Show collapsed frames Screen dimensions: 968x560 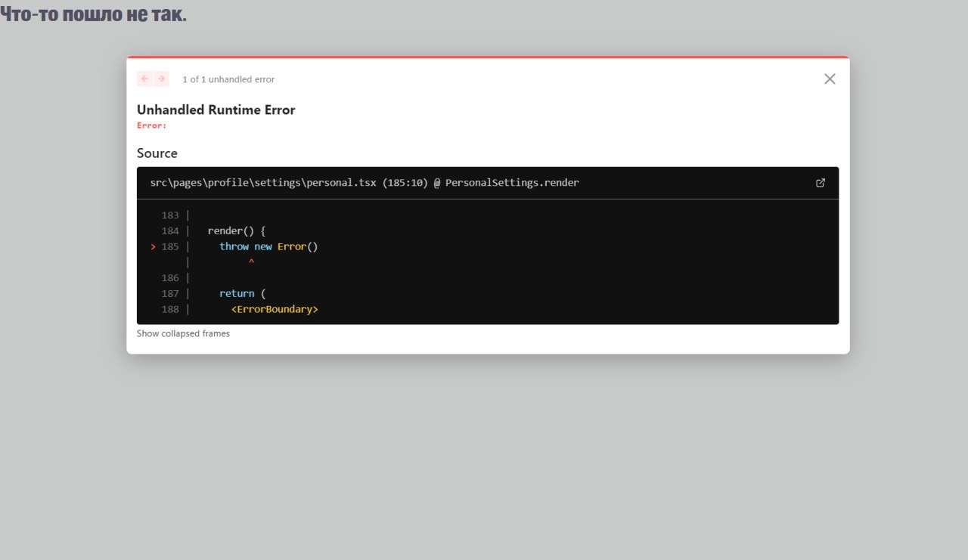(x=183, y=333)
